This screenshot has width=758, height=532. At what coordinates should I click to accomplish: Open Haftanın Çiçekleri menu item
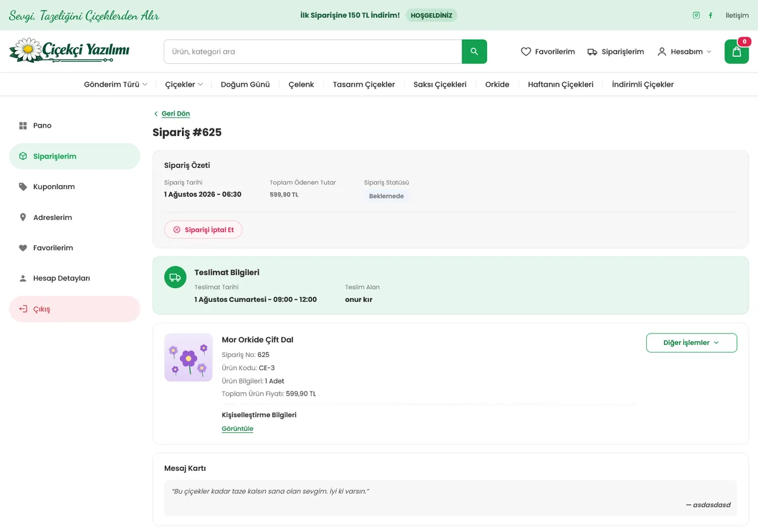click(561, 84)
